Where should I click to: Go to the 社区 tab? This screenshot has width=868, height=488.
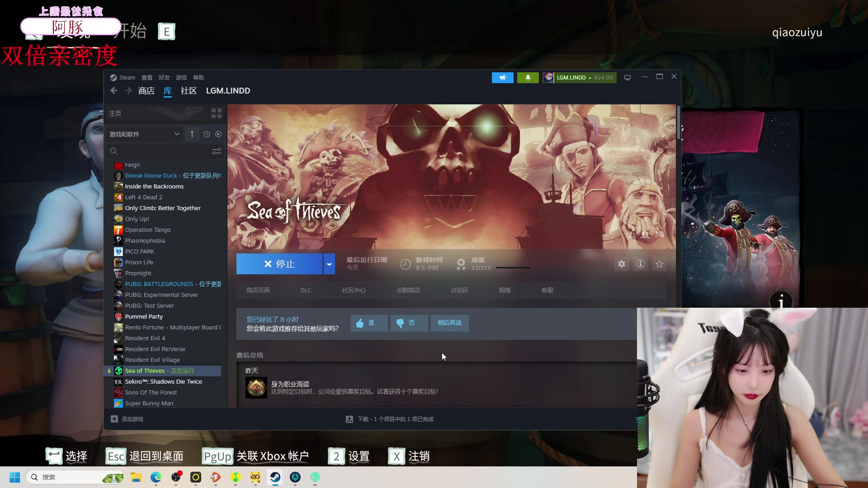pos(189,91)
